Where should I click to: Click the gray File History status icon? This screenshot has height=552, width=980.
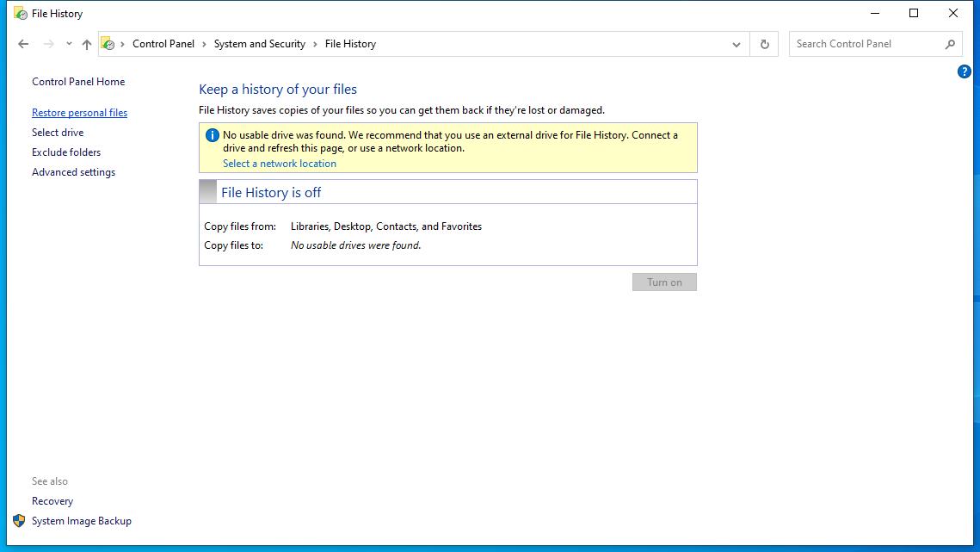(x=206, y=191)
